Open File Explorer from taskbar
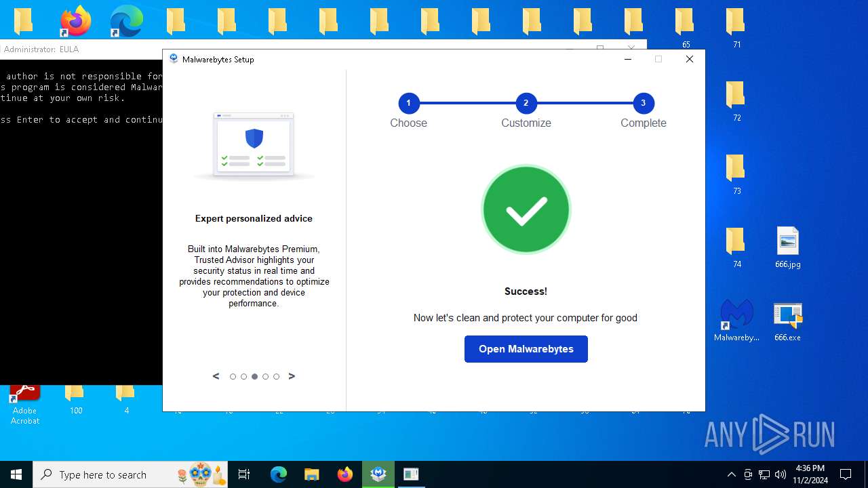 tap(311, 474)
